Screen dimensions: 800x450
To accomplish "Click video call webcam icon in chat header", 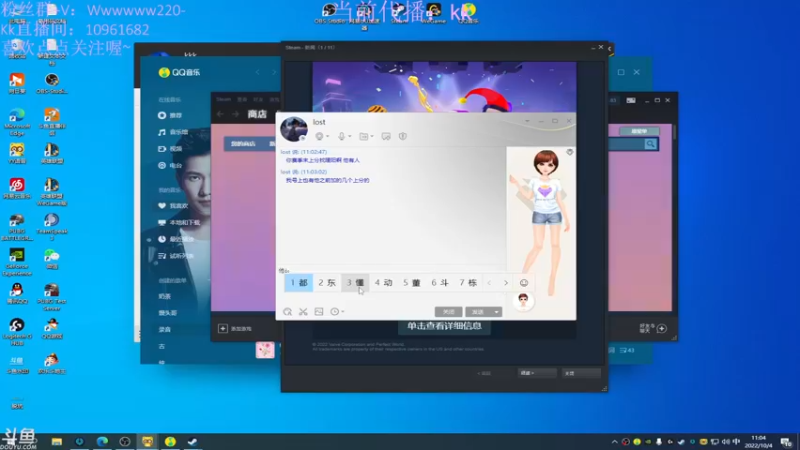I will [x=319, y=136].
